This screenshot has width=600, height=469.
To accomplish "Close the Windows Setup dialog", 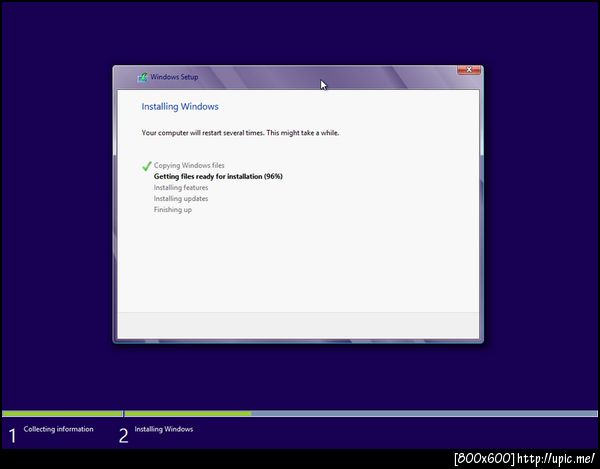I will point(469,70).
